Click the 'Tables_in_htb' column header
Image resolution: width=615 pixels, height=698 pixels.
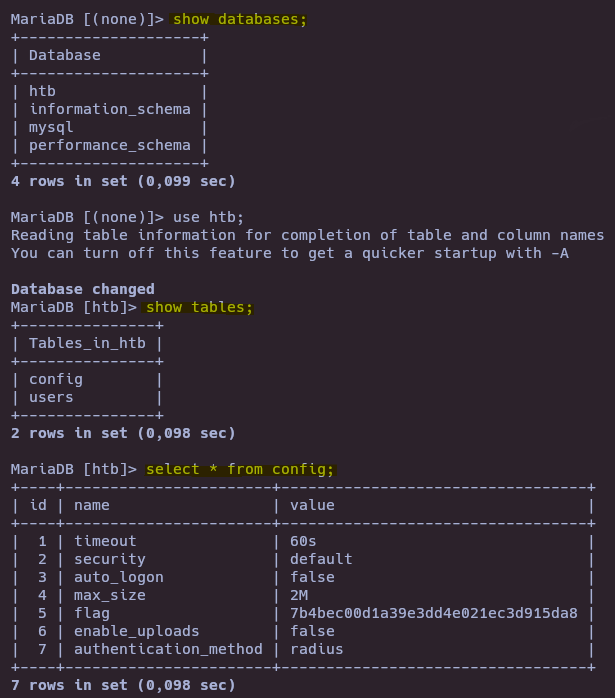[87, 344]
